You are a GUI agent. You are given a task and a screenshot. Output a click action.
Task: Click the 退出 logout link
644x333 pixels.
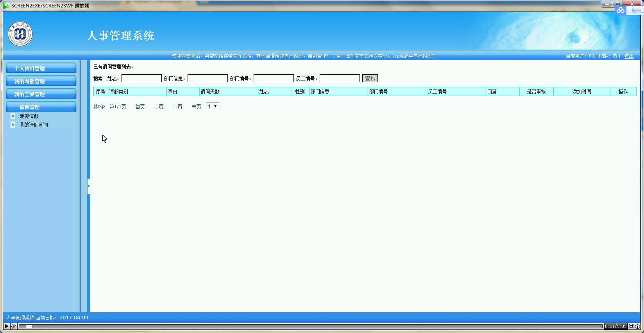[629, 56]
